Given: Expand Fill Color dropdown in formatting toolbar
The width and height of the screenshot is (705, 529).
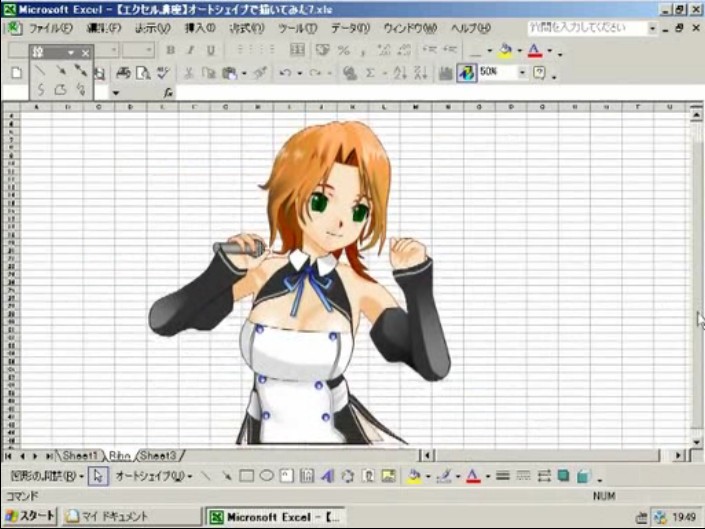Looking at the screenshot, I should 520,50.
